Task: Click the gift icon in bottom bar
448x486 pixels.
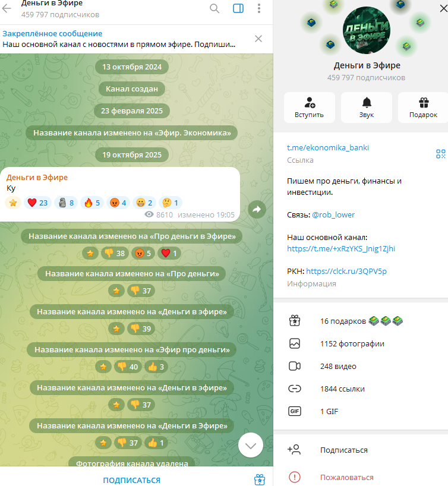Action: (260, 479)
